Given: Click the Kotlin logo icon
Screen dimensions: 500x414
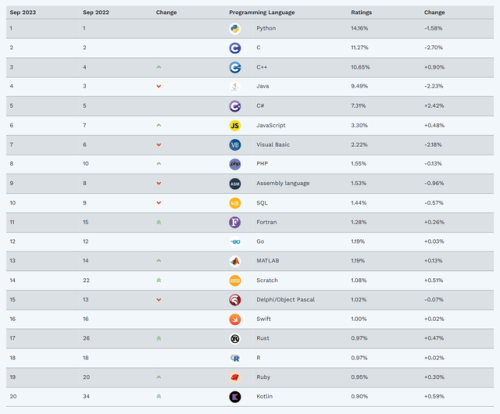Looking at the screenshot, I should (x=235, y=397).
